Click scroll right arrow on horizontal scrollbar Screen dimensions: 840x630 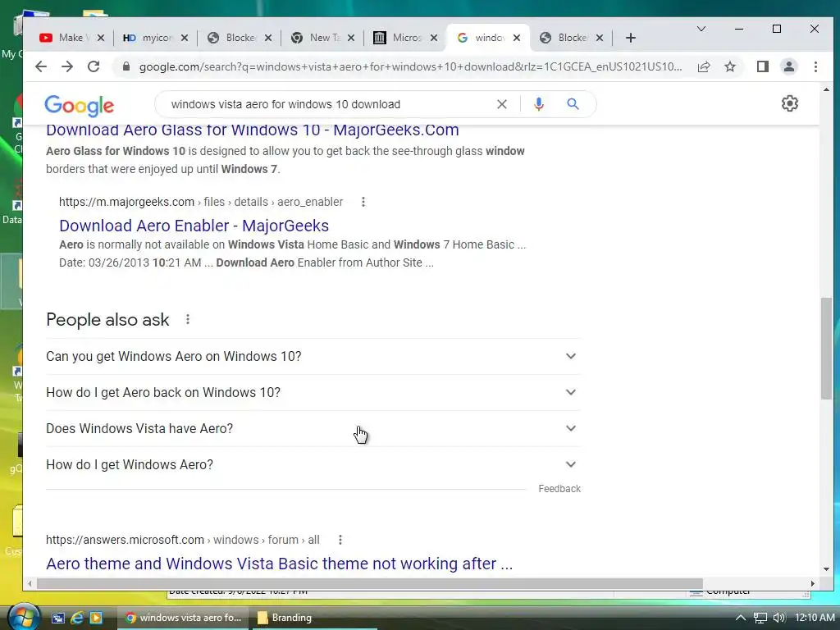(813, 583)
